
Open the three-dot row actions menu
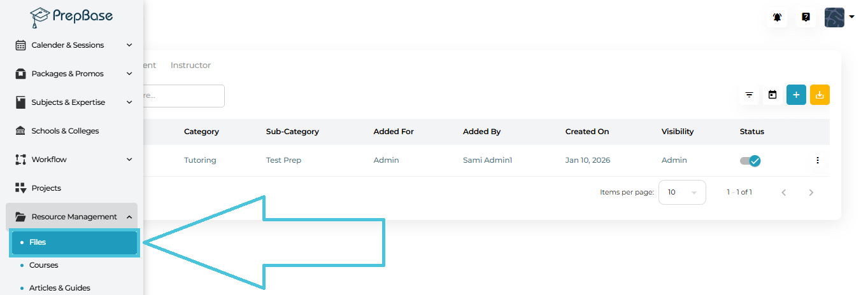point(818,160)
